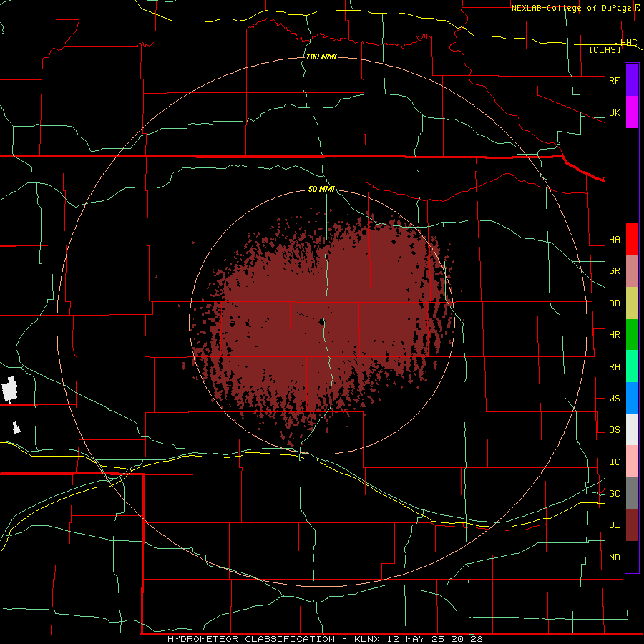Image resolution: width=644 pixels, height=644 pixels.
Task: Click the HA red legend swatch
Action: pyautogui.click(x=632, y=239)
